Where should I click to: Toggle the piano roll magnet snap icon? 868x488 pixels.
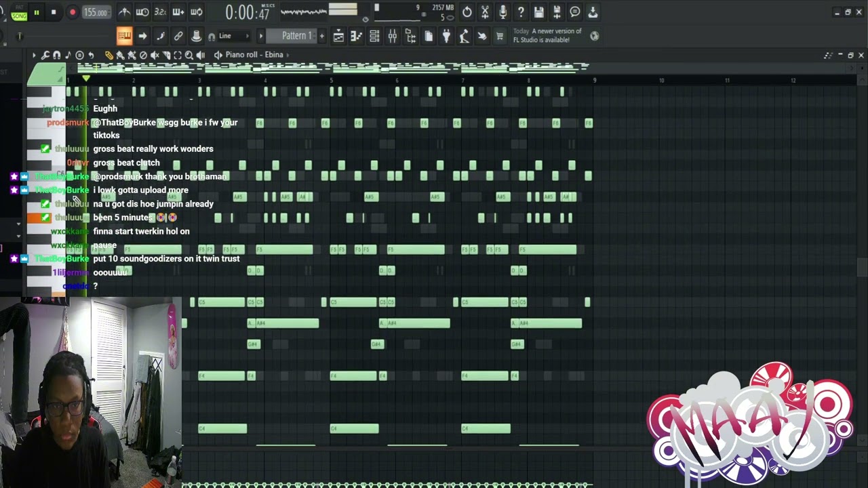click(x=57, y=55)
